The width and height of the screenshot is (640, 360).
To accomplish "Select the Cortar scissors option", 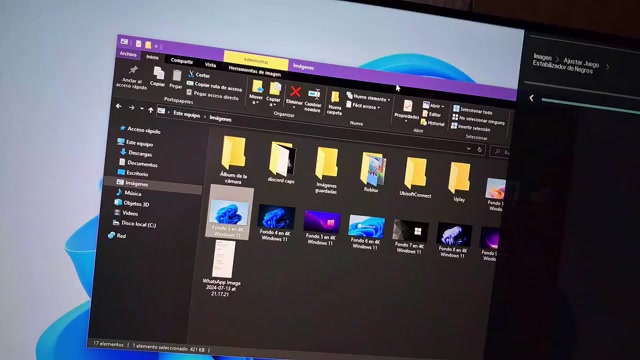I will 199,75.
